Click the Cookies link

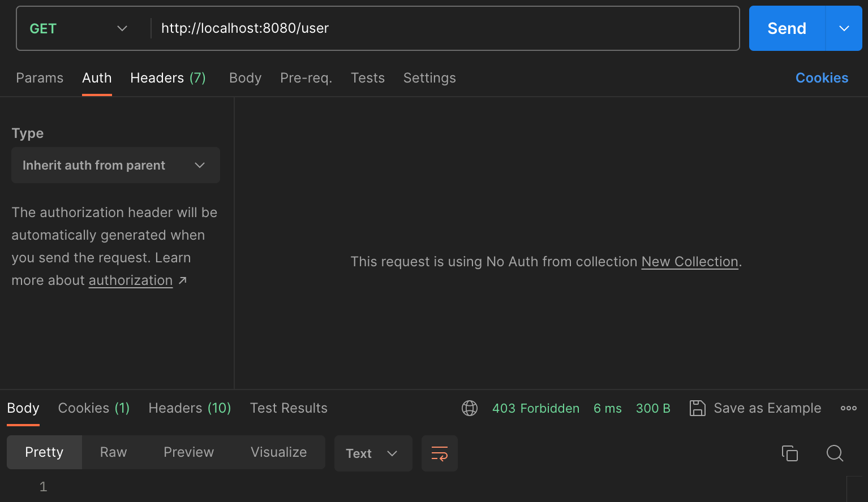coord(822,78)
